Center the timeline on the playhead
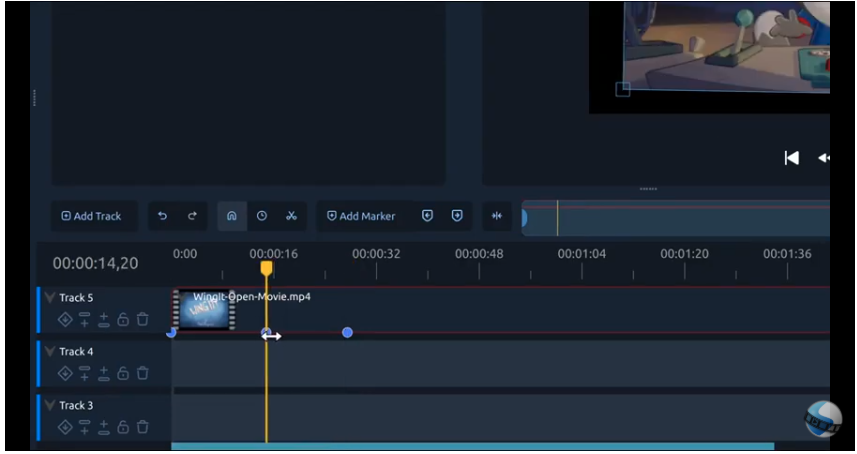 click(496, 216)
